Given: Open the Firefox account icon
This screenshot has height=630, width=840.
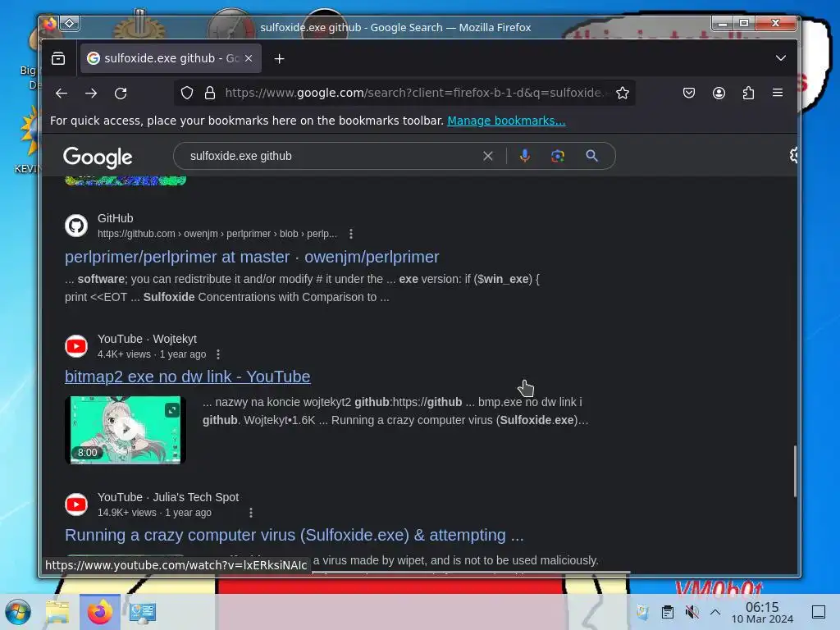Looking at the screenshot, I should pyautogui.click(x=719, y=94).
